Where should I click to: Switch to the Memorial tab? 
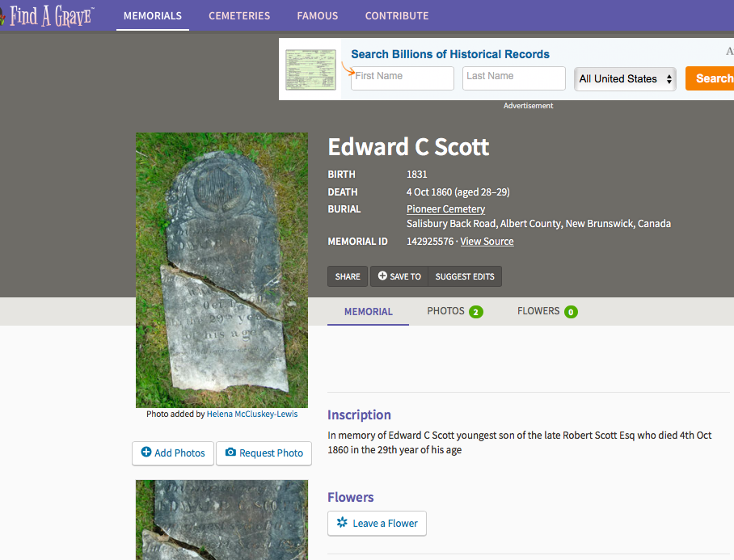pos(368,311)
